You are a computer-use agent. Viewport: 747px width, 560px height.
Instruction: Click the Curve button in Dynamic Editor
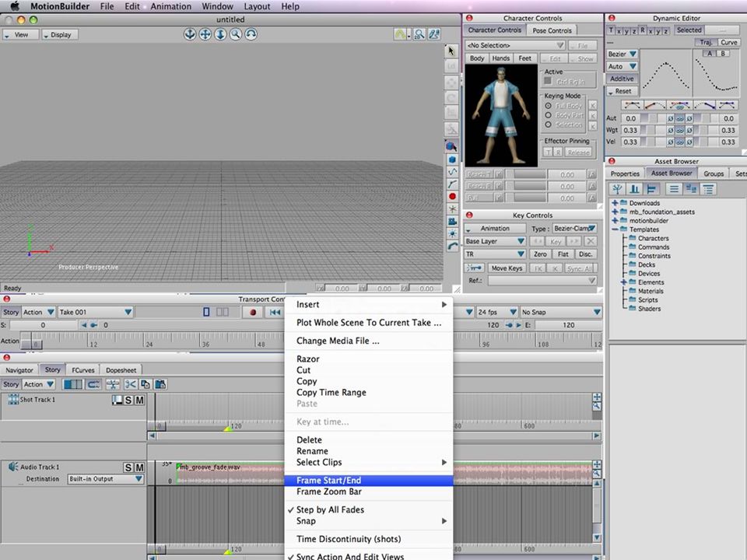coord(728,42)
